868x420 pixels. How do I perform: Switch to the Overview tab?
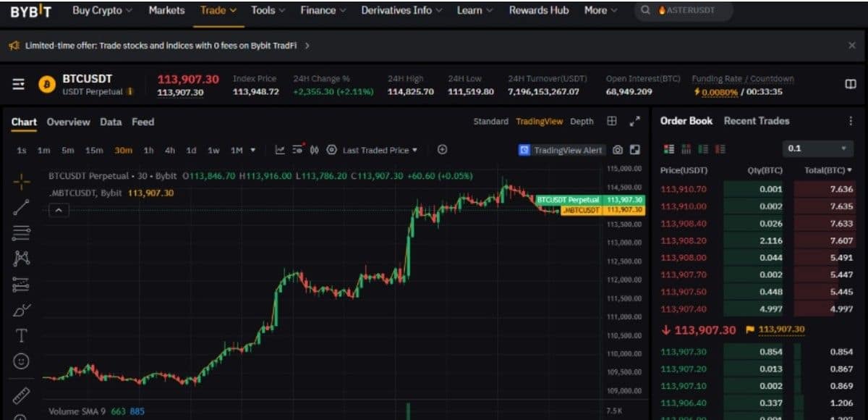[x=68, y=122]
